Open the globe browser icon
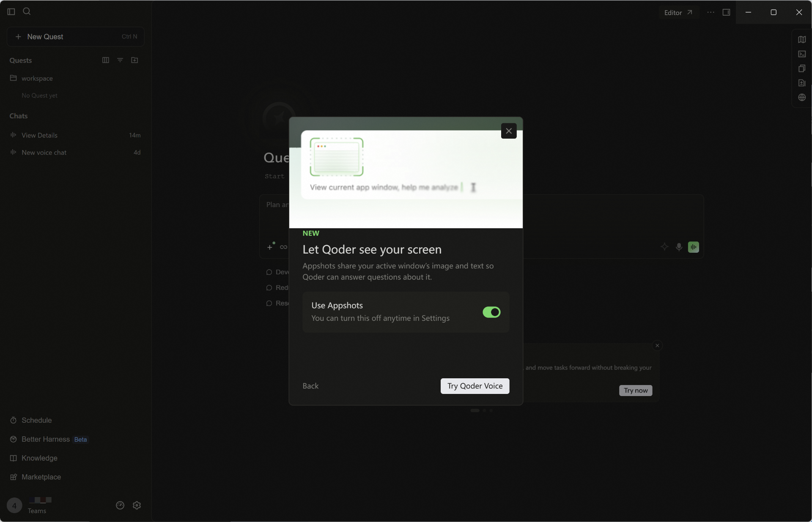812x522 pixels. click(x=802, y=97)
